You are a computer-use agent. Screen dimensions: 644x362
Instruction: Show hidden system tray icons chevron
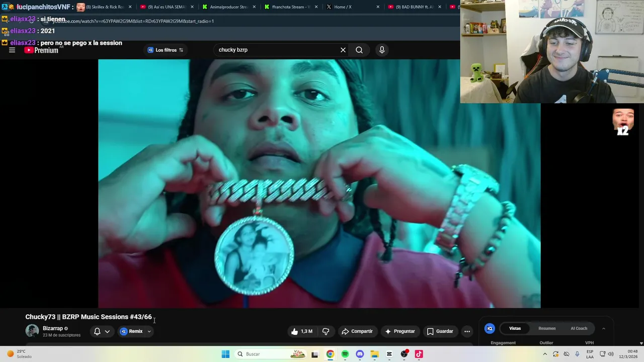tap(545, 354)
